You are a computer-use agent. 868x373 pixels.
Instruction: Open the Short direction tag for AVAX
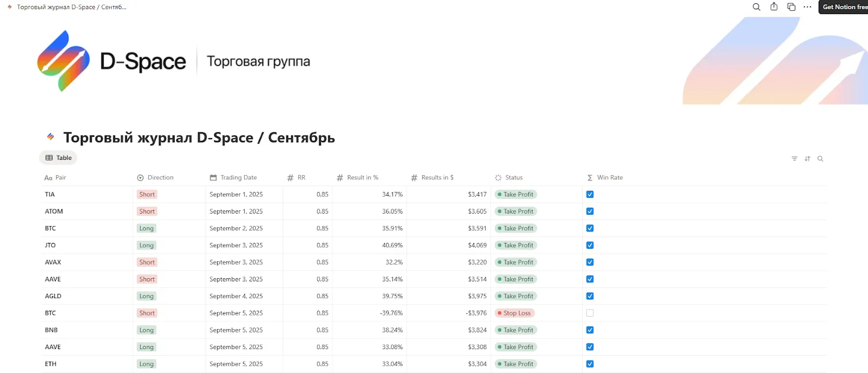click(x=147, y=262)
